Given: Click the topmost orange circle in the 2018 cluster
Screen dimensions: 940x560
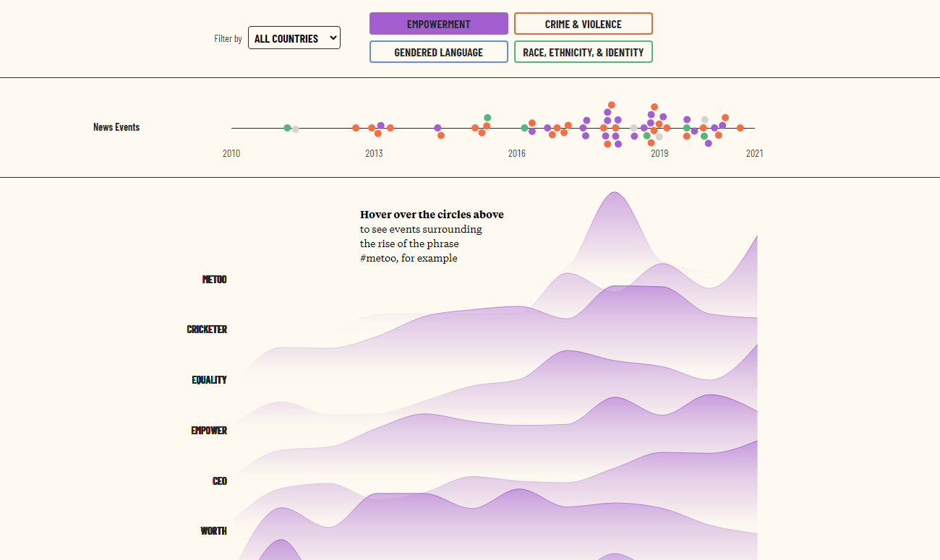Looking at the screenshot, I should 612,105.
